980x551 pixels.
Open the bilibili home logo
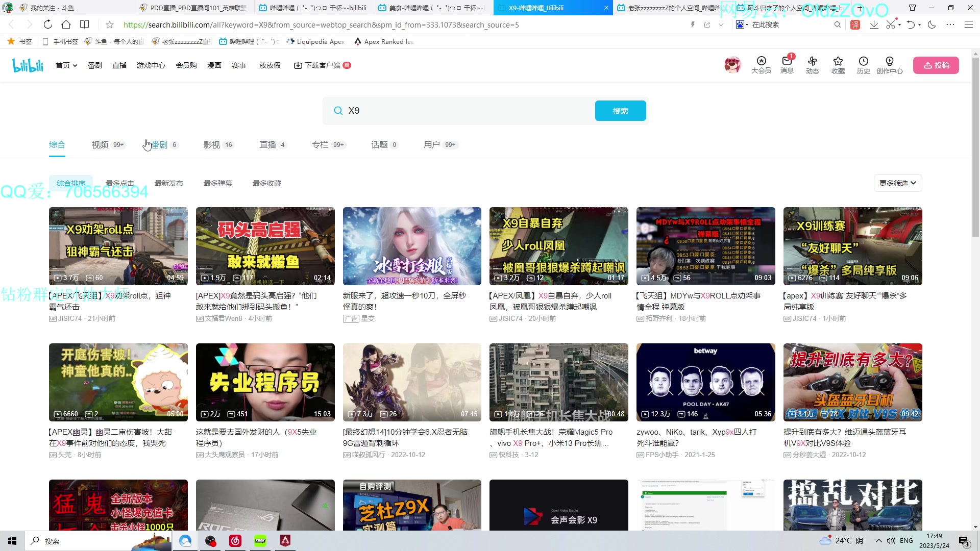[28, 65]
